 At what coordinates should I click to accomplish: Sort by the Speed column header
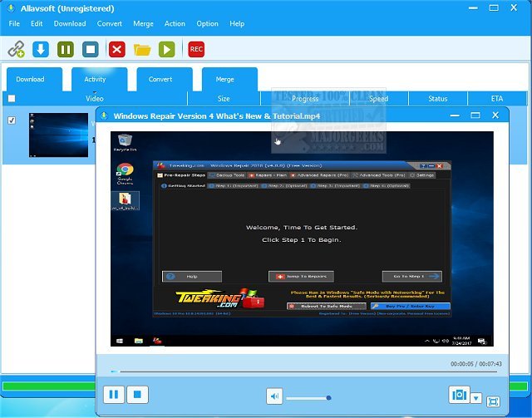click(379, 98)
